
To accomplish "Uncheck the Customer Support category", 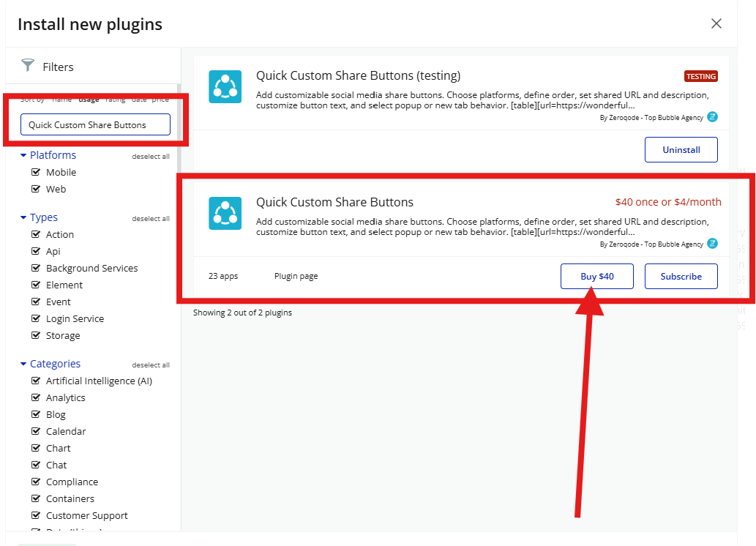I will (x=36, y=515).
